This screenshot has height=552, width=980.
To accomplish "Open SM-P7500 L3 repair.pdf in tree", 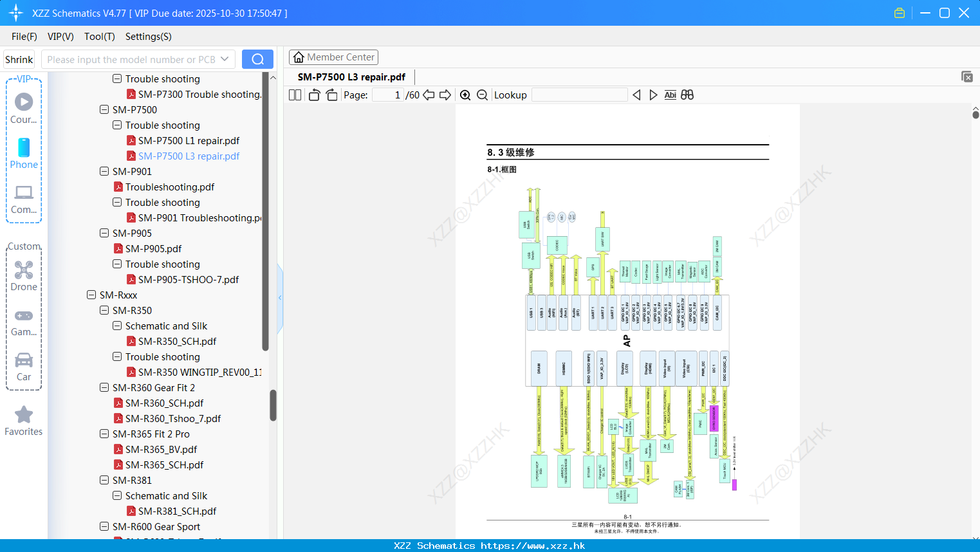I will pyautogui.click(x=189, y=156).
